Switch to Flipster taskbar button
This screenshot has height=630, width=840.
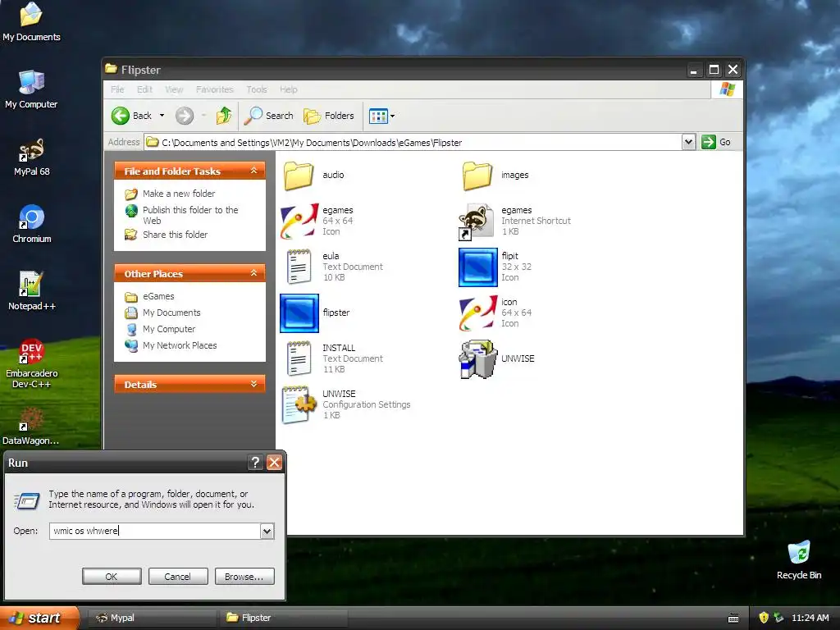pos(284,618)
